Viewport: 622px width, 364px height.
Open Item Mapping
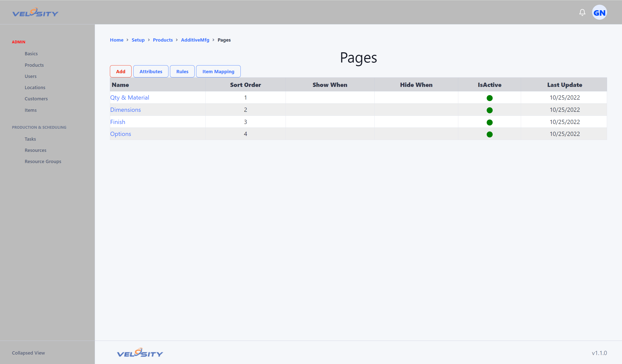pyautogui.click(x=218, y=71)
